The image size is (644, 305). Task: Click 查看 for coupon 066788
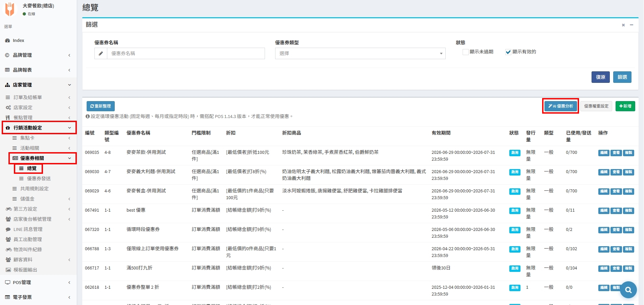click(x=616, y=249)
